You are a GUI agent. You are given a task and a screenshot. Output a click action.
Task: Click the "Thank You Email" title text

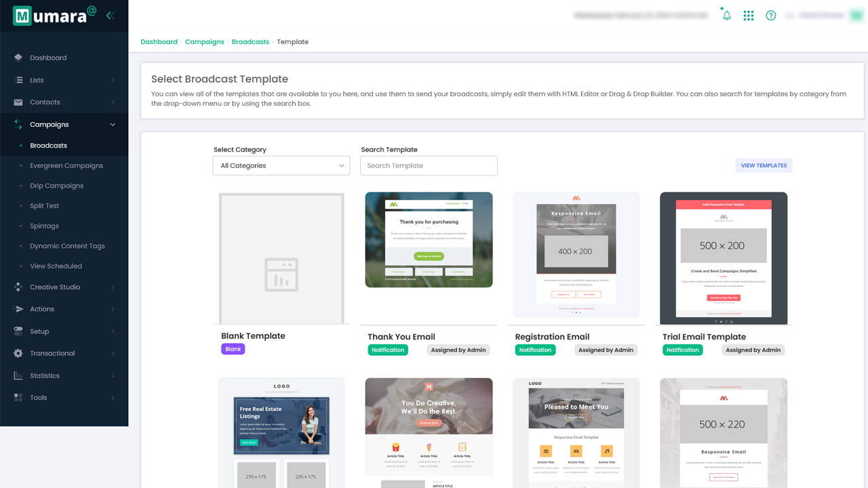pos(401,337)
